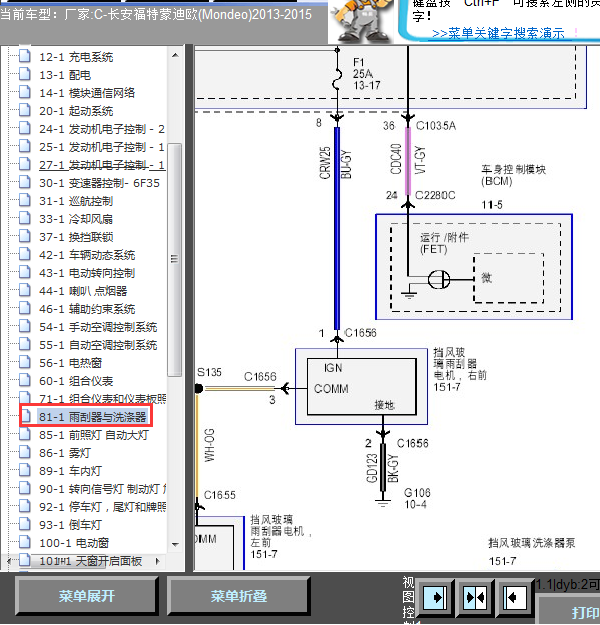Click C2280C connector label
Image resolution: width=600 pixels, height=625 pixels.
pos(435,195)
